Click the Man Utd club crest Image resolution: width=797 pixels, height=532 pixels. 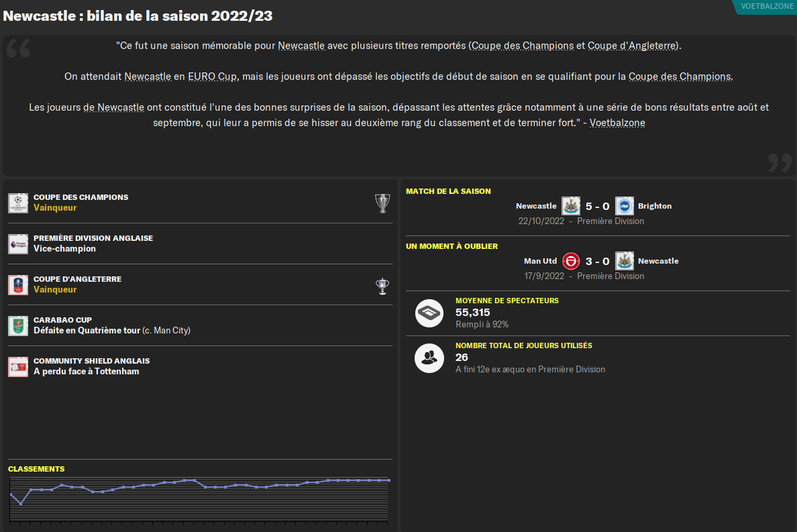point(571,261)
